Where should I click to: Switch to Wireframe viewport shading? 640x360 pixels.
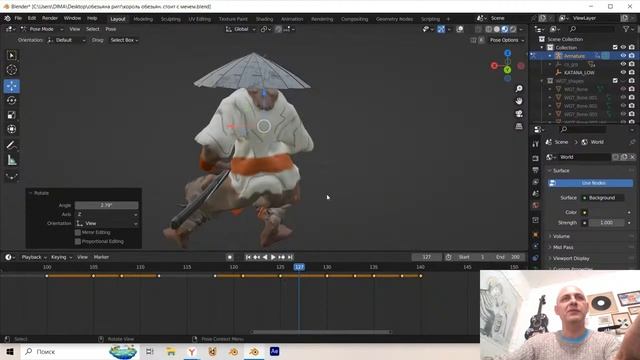(489, 29)
